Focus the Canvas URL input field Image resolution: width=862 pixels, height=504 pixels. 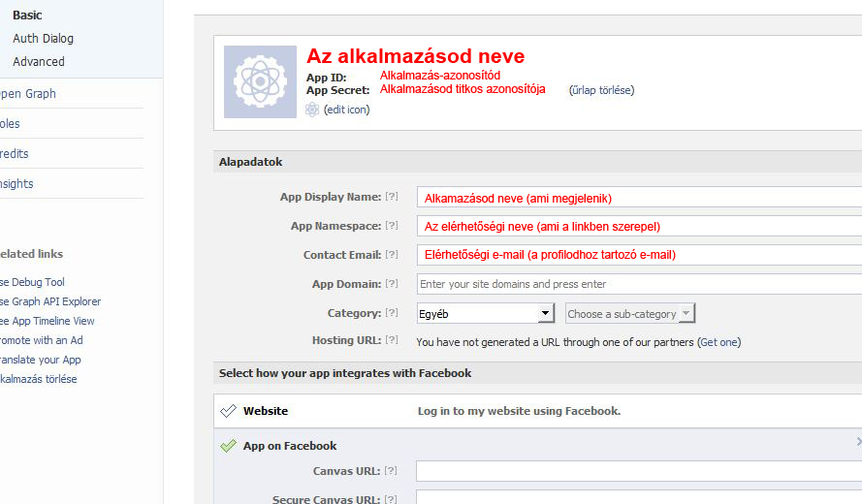[x=639, y=471]
